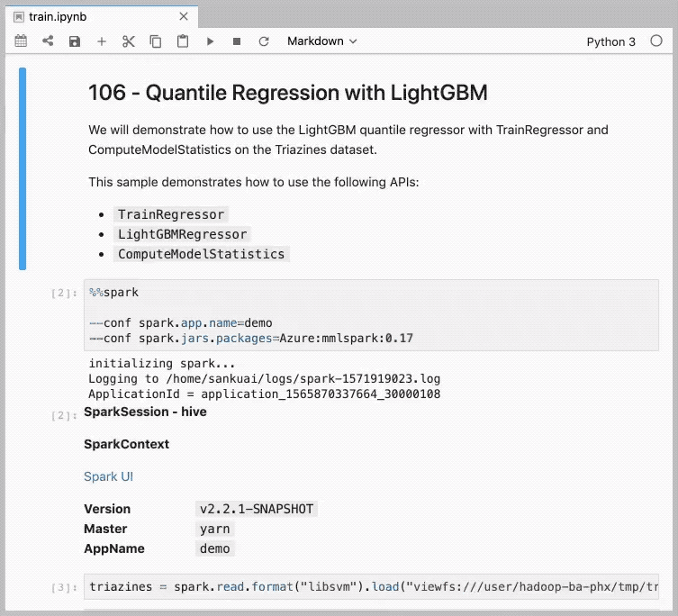
Task: Click inside the %%spark code cell
Action: pos(372,315)
